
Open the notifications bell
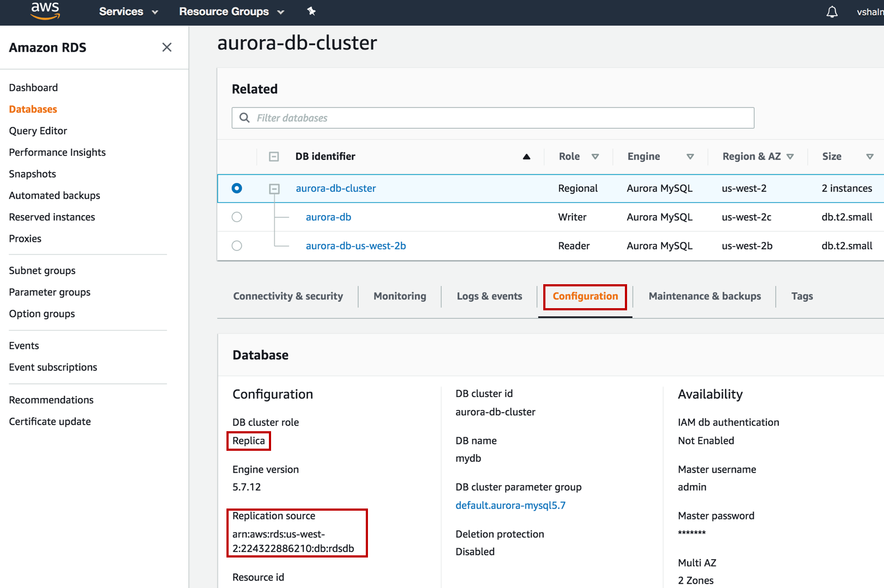[832, 12]
